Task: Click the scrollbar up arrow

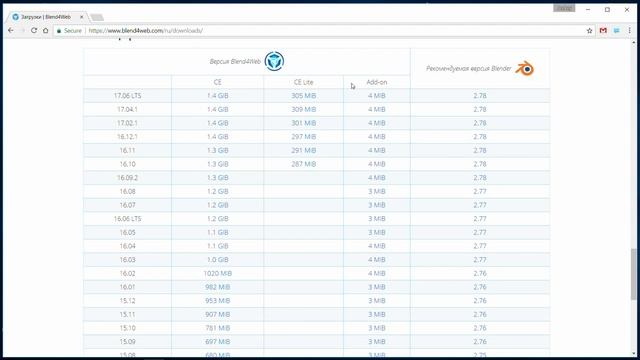Action: pos(633,42)
